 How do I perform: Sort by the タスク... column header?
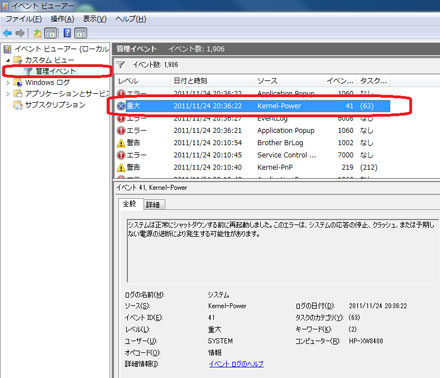374,81
